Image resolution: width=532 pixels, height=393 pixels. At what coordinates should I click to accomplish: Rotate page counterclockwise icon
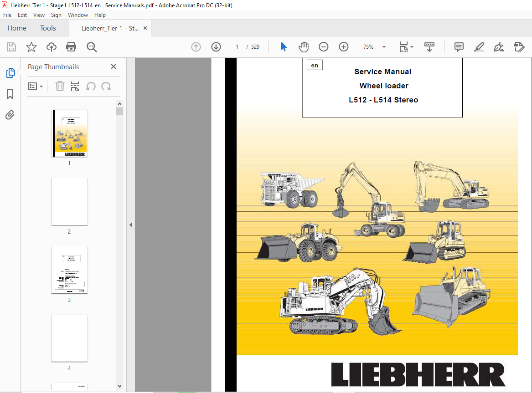point(91,87)
